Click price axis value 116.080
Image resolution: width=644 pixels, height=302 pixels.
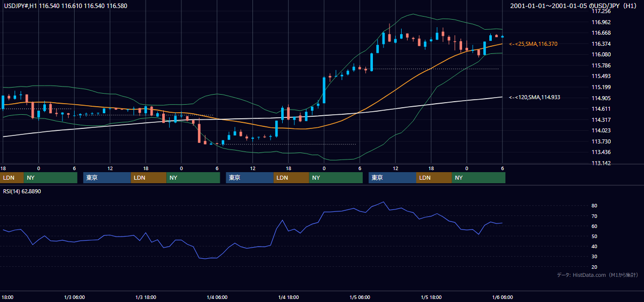tap(601, 54)
